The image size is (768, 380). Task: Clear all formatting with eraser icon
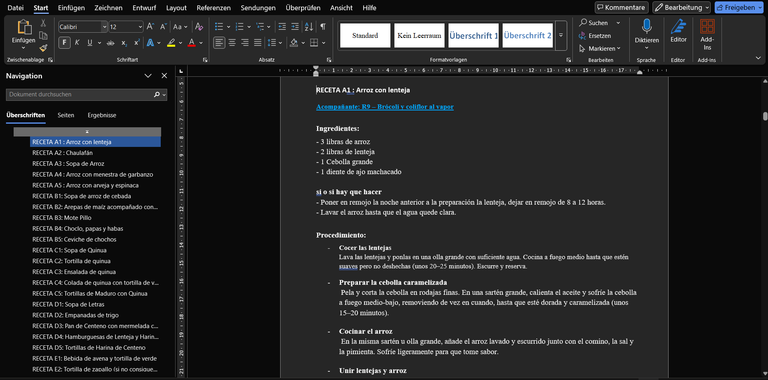[x=199, y=26]
